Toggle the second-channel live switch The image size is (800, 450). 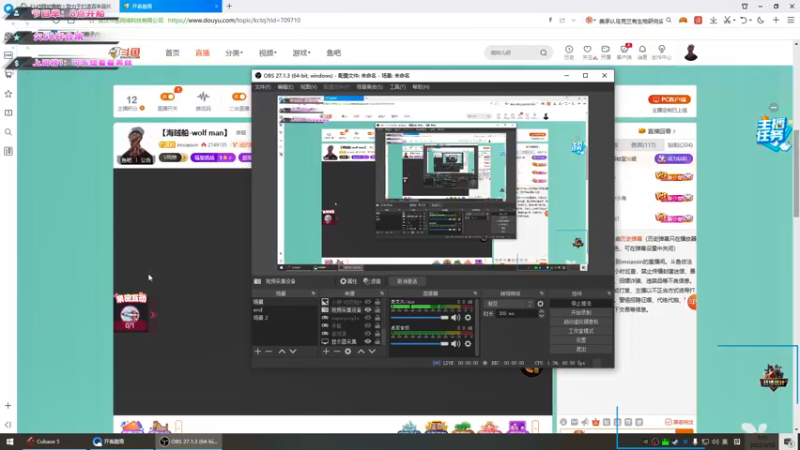239,96
